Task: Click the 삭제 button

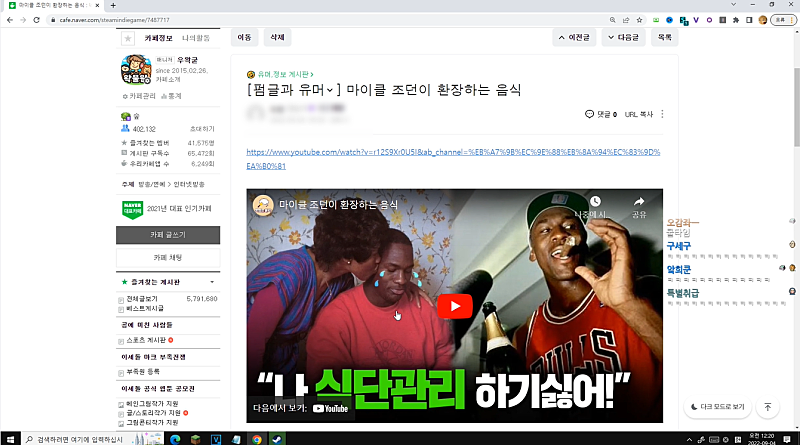Action: (277, 37)
